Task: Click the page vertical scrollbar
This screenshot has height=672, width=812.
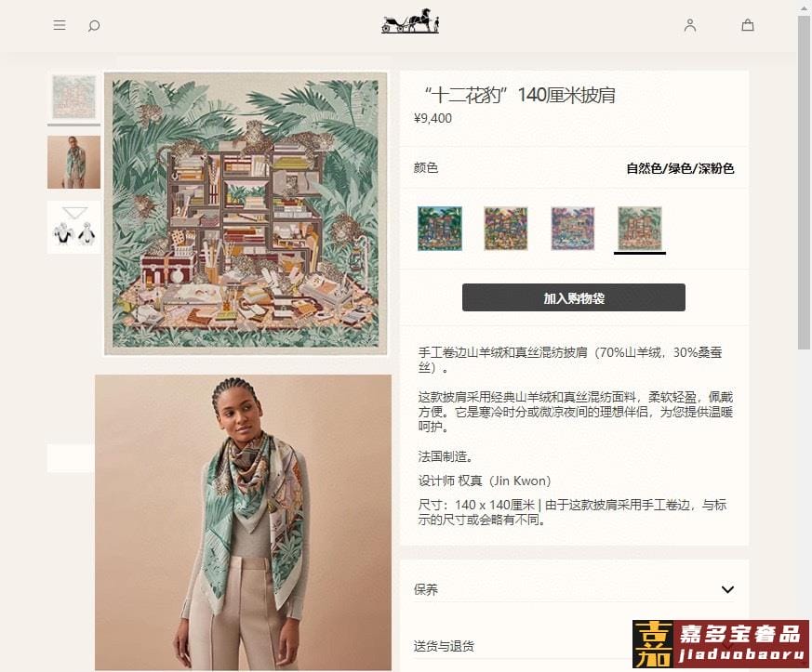Action: coord(804,182)
